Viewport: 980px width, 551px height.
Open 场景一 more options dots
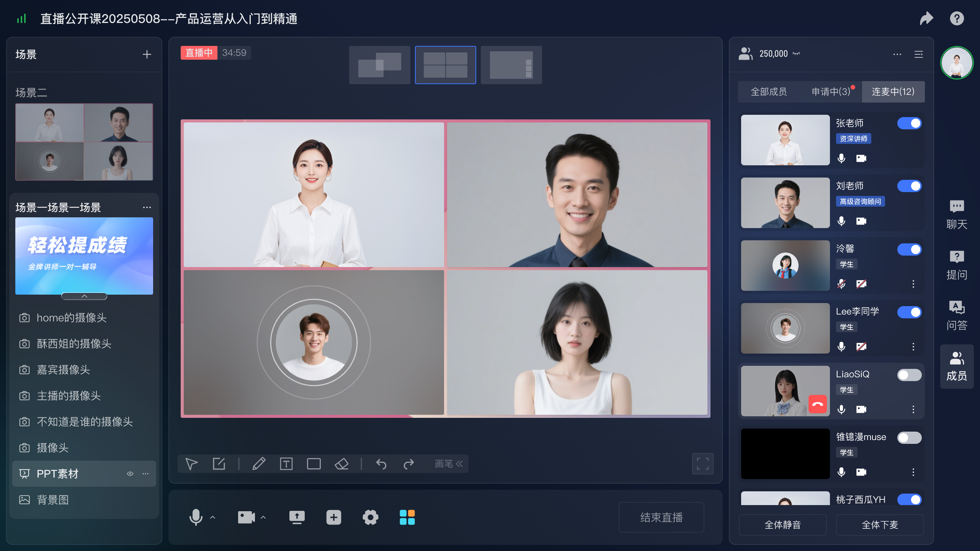click(x=147, y=207)
